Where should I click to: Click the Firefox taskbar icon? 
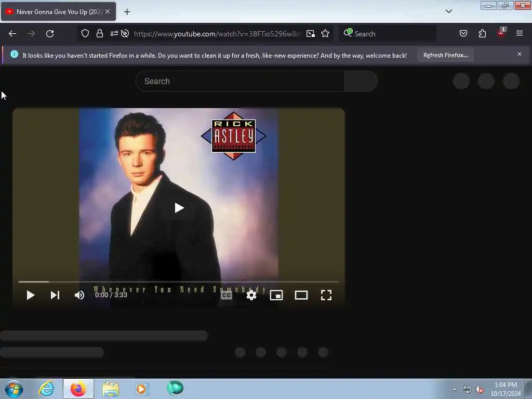(78, 389)
